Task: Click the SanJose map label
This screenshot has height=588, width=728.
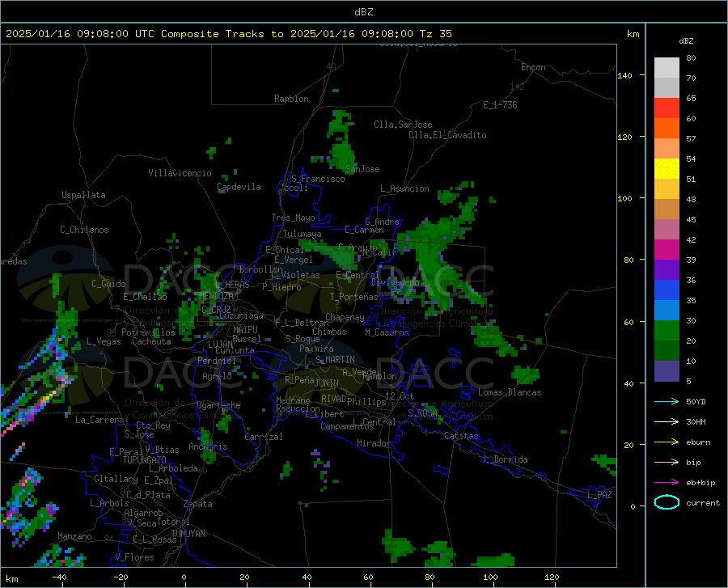Action: point(362,169)
